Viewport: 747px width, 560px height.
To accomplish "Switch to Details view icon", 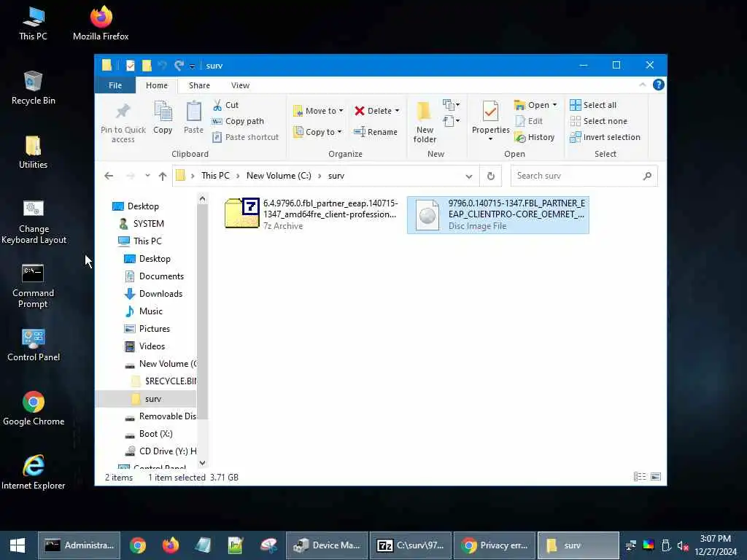I will click(640, 477).
